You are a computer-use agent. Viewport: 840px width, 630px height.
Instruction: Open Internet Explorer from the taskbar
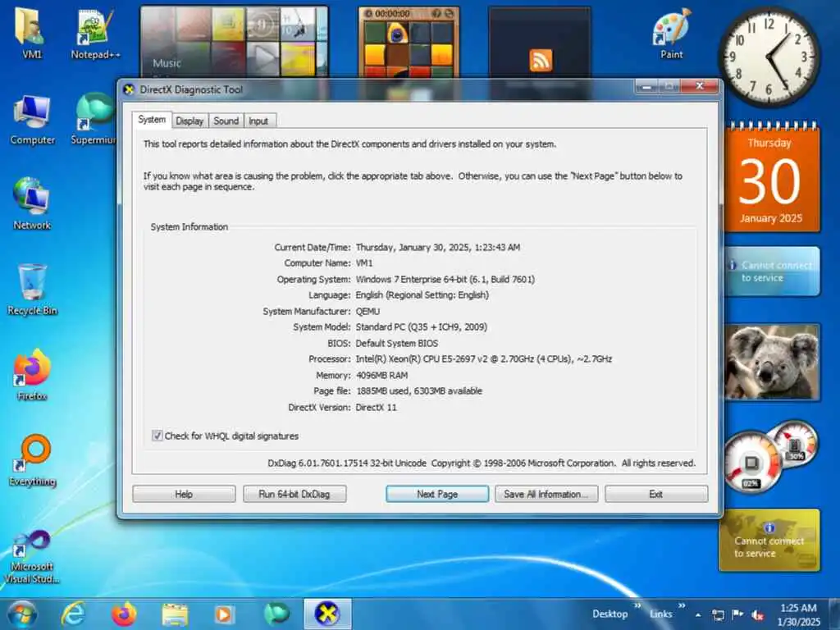click(73, 614)
